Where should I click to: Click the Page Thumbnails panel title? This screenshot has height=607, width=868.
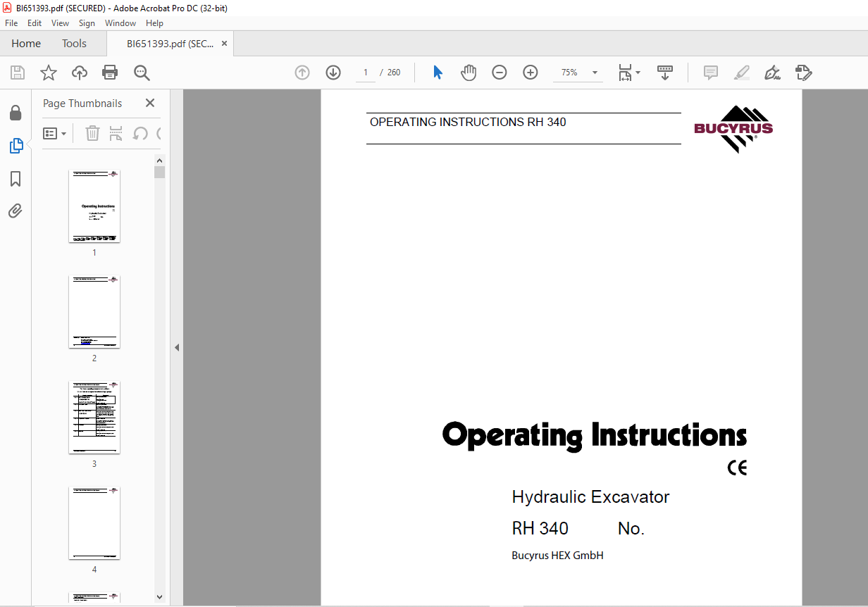tap(82, 103)
